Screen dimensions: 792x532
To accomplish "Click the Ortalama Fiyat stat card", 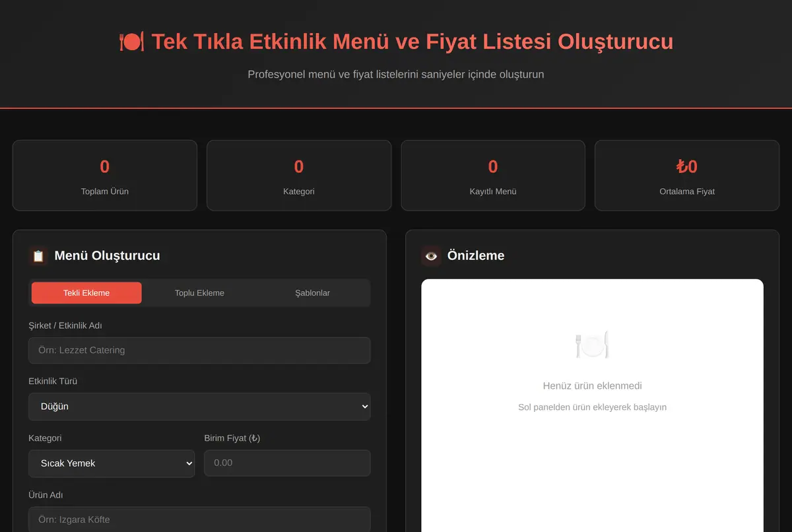I will [x=687, y=176].
